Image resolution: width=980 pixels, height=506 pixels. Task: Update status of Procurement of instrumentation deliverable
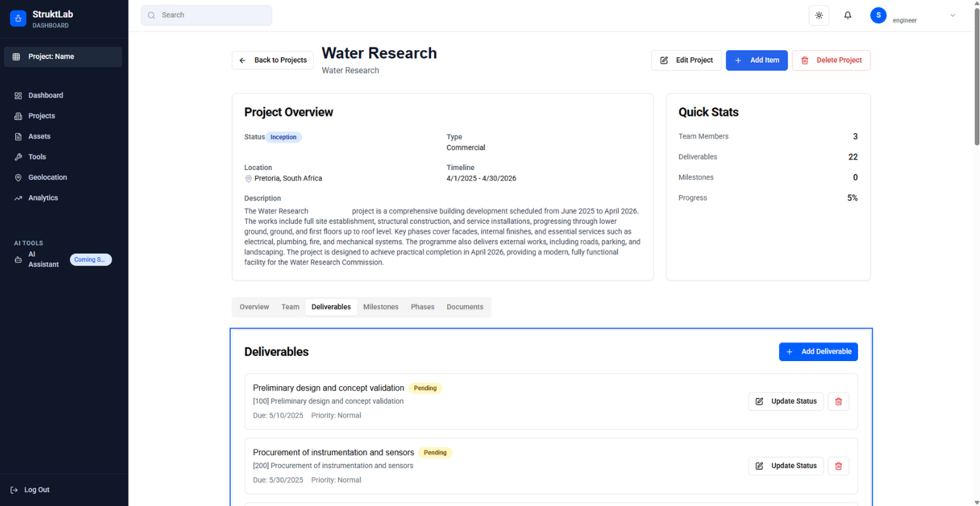pos(786,466)
